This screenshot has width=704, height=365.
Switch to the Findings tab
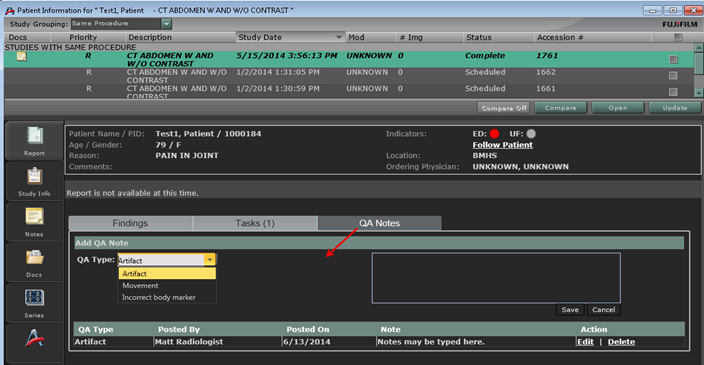tap(130, 223)
